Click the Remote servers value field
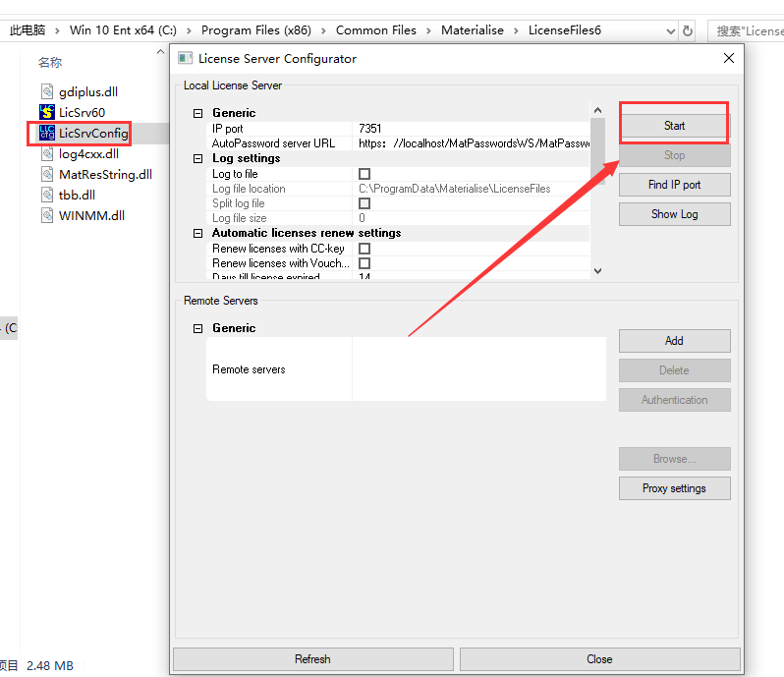 [479, 369]
